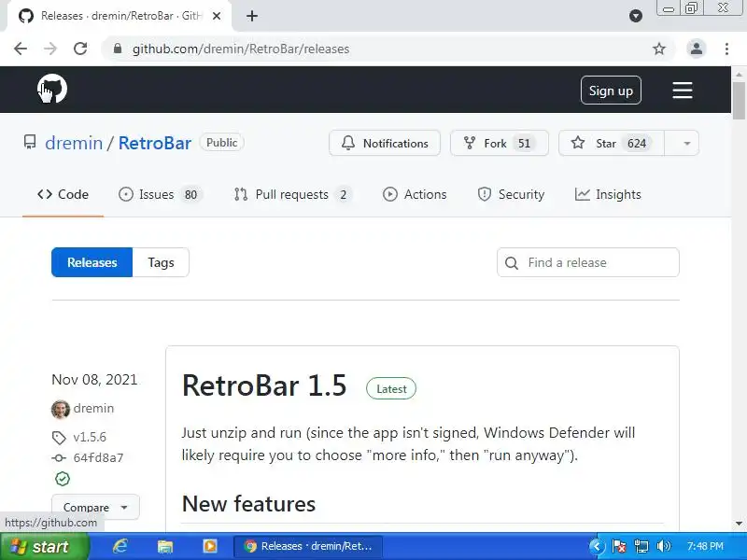The width and height of the screenshot is (747, 560).
Task: Click the page vertical scrollbar thumb
Action: point(739,101)
